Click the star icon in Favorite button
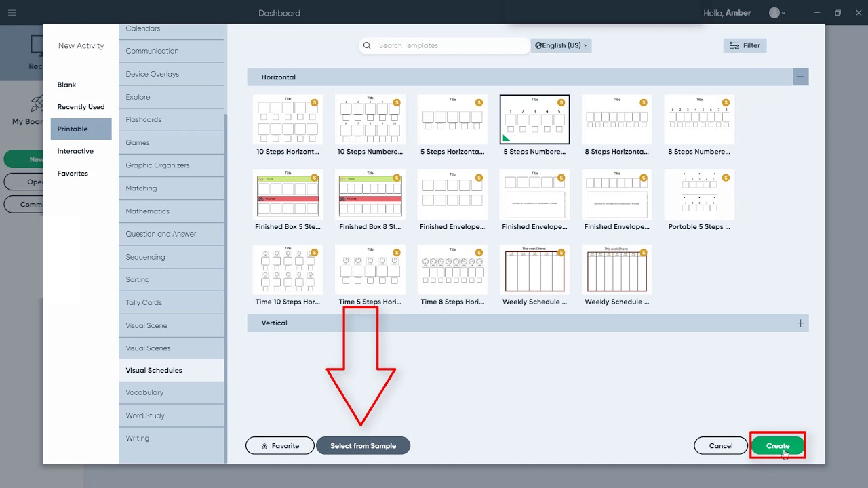Image resolution: width=868 pixels, height=488 pixels. point(264,446)
